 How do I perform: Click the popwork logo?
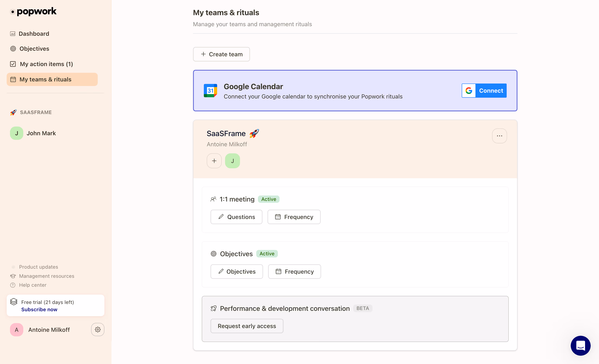point(33,11)
